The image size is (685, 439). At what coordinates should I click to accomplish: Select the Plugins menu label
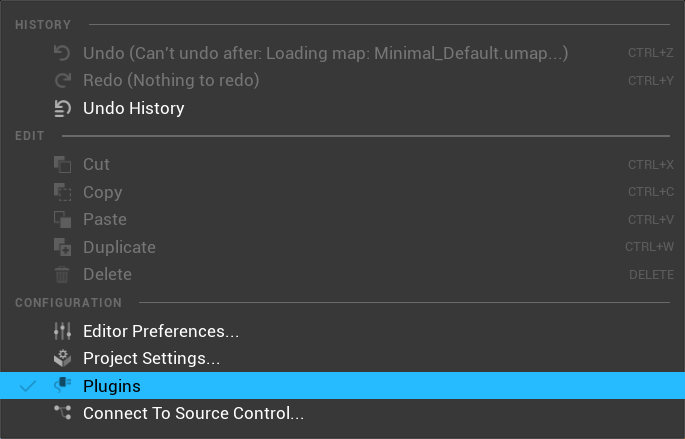point(112,386)
